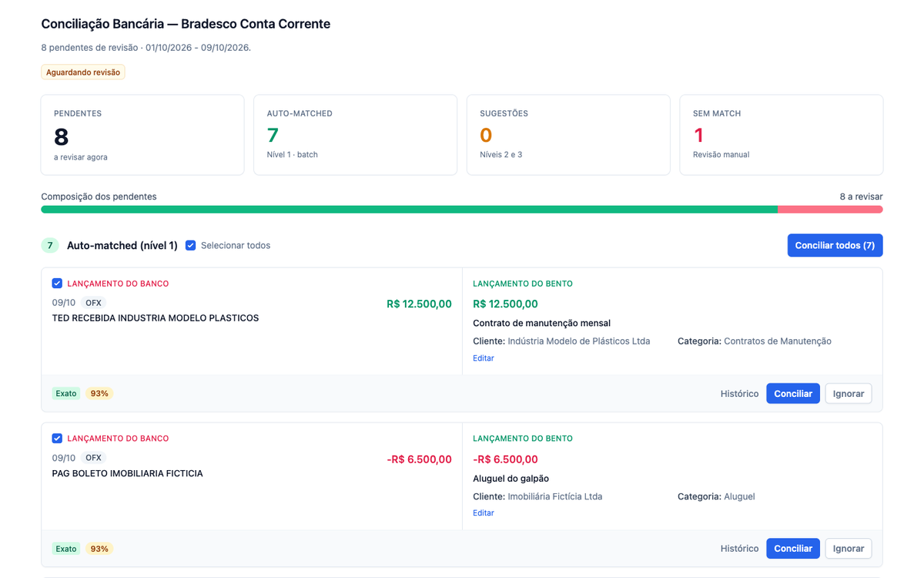Click the OFX tag on TED RECEBIDA entry
The height and width of the screenshot is (578, 924).
[94, 303]
